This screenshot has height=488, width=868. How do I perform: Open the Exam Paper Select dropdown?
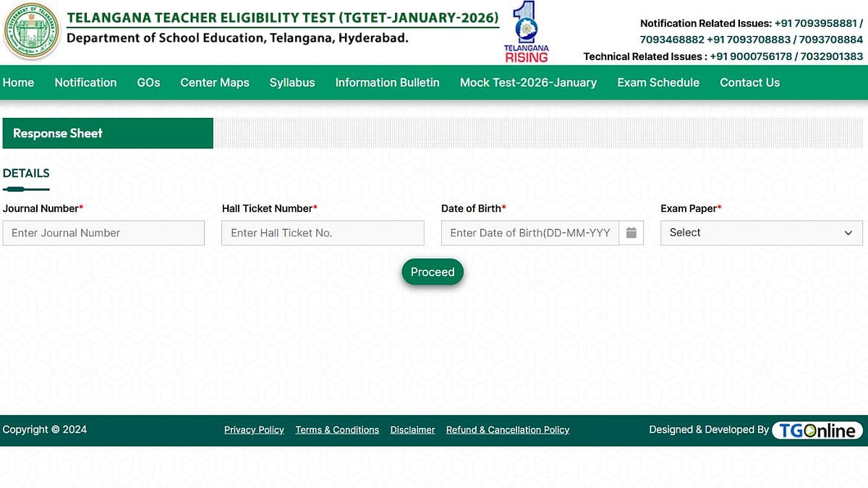point(760,233)
